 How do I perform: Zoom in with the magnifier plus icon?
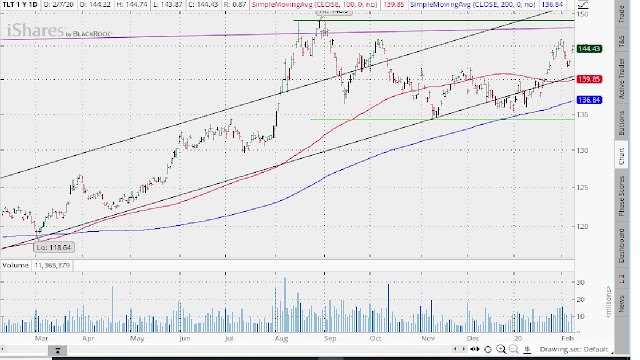501,349
